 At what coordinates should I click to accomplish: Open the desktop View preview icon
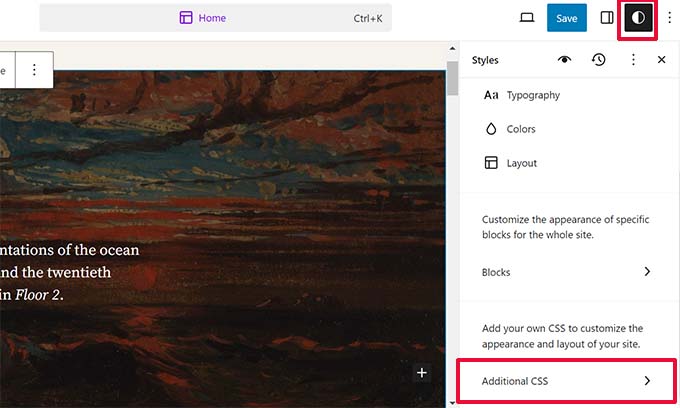point(527,18)
